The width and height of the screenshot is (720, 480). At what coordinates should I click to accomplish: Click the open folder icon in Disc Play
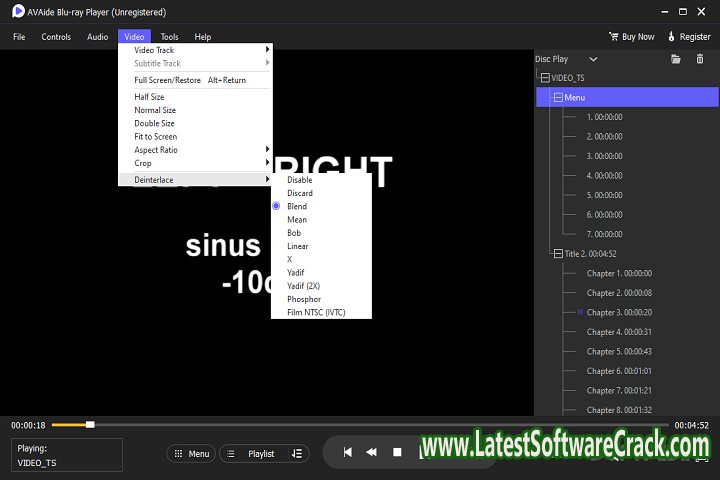tap(675, 59)
